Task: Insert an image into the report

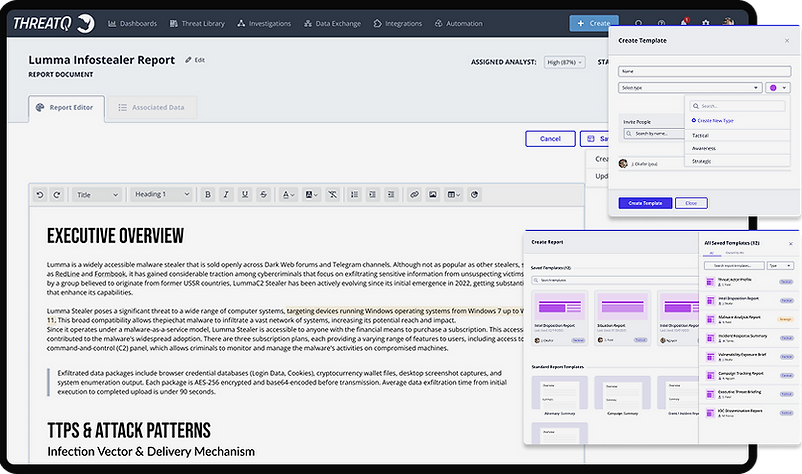Action: pyautogui.click(x=433, y=195)
